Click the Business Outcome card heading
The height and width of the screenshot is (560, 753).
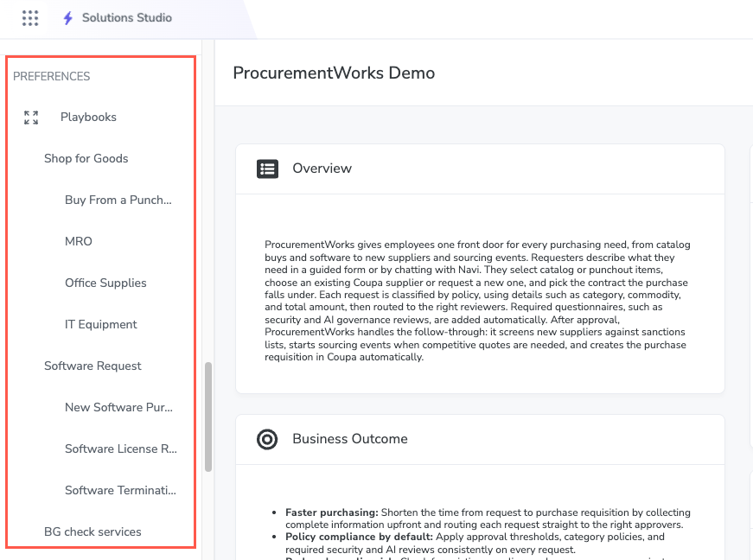pos(350,439)
